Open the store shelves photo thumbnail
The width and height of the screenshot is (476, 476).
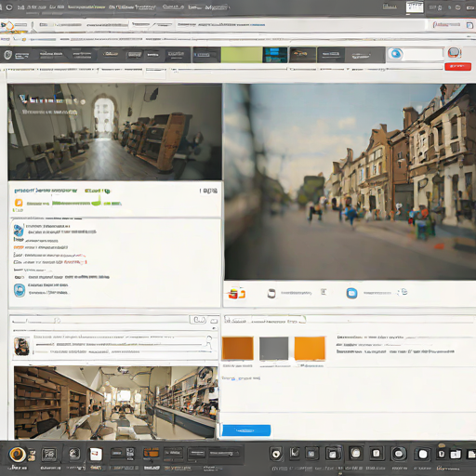pyautogui.click(x=115, y=403)
